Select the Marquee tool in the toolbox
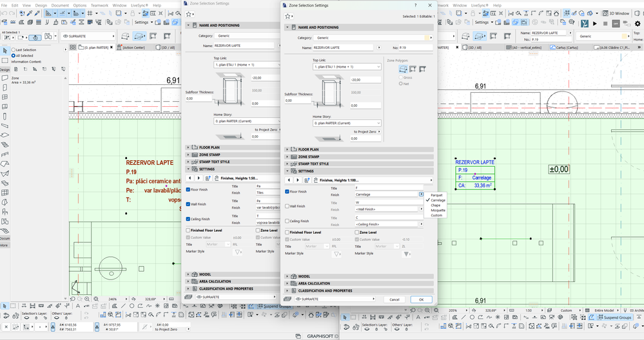The width and height of the screenshot is (644, 340). click(x=5, y=59)
